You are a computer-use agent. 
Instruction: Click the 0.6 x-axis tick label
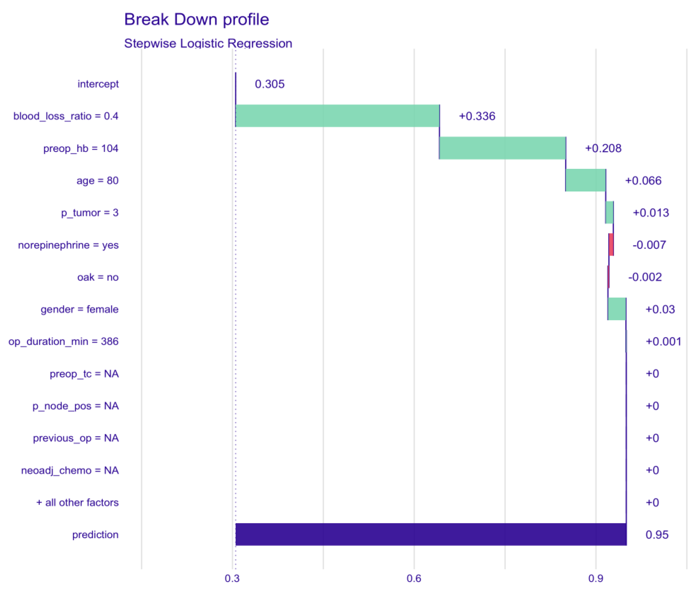(x=414, y=578)
